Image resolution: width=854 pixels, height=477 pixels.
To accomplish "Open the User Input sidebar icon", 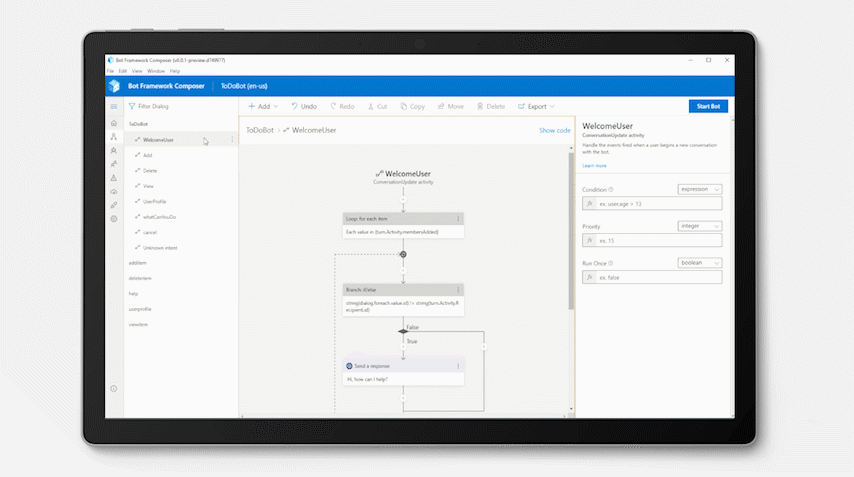I will 114,164.
